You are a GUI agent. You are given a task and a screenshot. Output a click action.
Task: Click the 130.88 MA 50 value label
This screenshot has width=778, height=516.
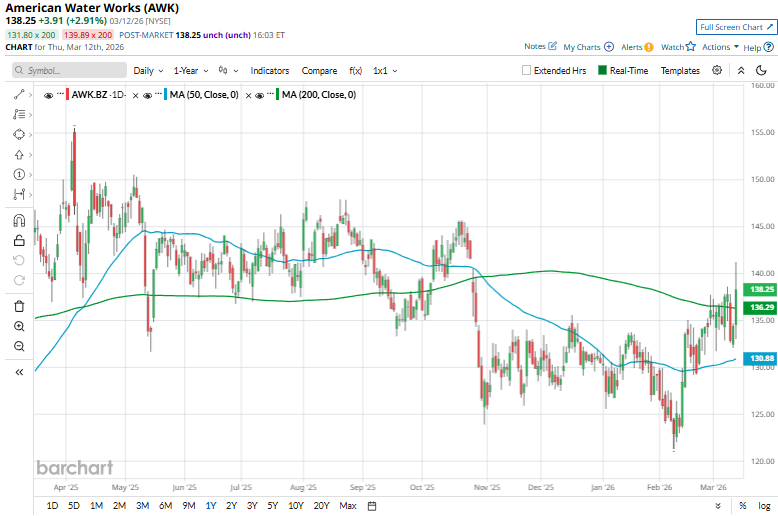pyautogui.click(x=761, y=358)
